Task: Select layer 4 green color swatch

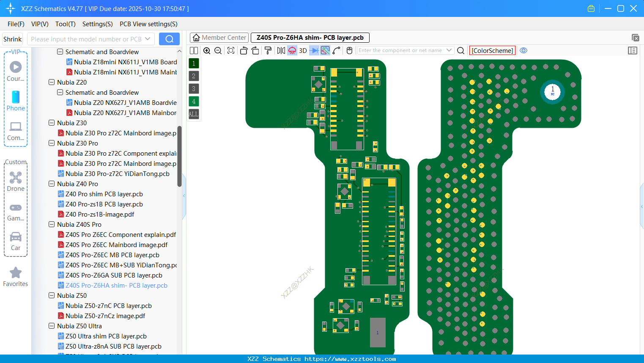Action: [193, 101]
